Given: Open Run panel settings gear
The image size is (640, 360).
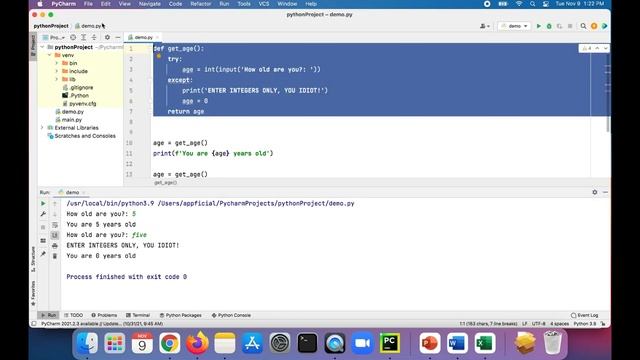Looking at the screenshot, I should click(595, 192).
